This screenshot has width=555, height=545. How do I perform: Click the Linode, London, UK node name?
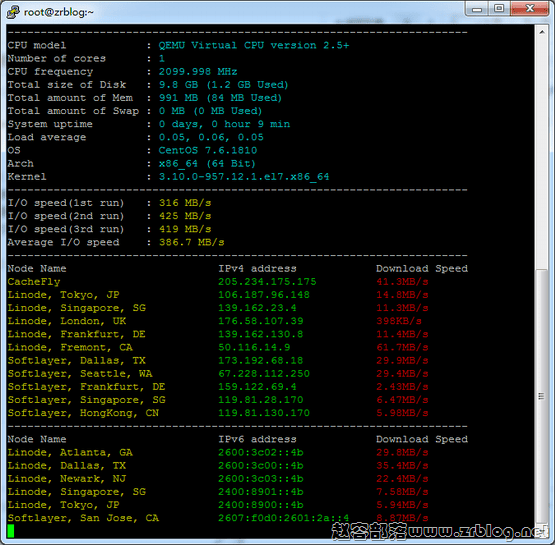click(x=67, y=321)
